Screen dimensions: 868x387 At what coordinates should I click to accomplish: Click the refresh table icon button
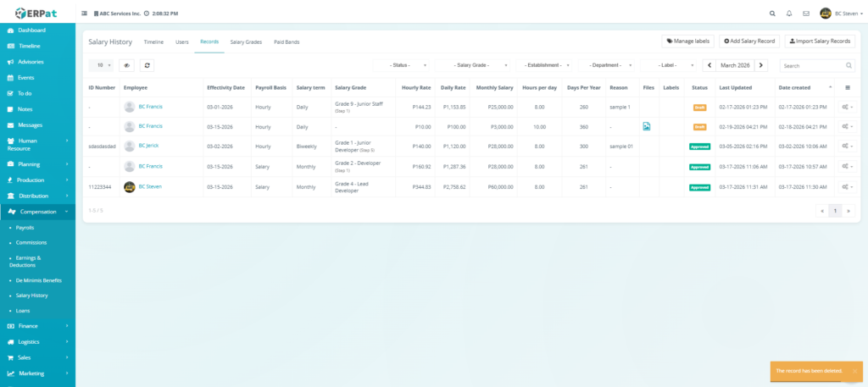pos(147,65)
